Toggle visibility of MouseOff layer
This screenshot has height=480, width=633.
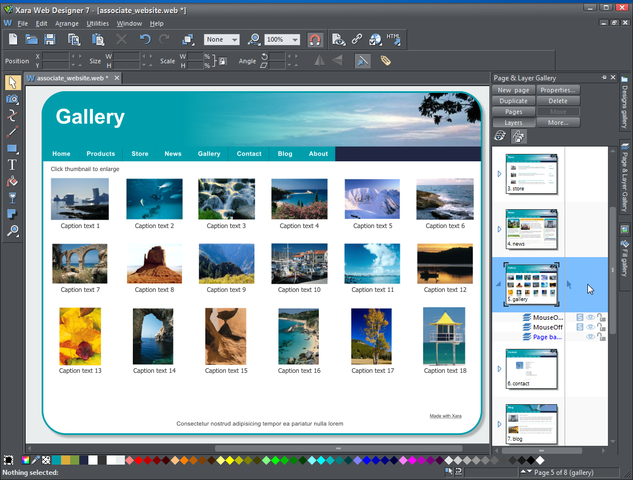click(590, 327)
